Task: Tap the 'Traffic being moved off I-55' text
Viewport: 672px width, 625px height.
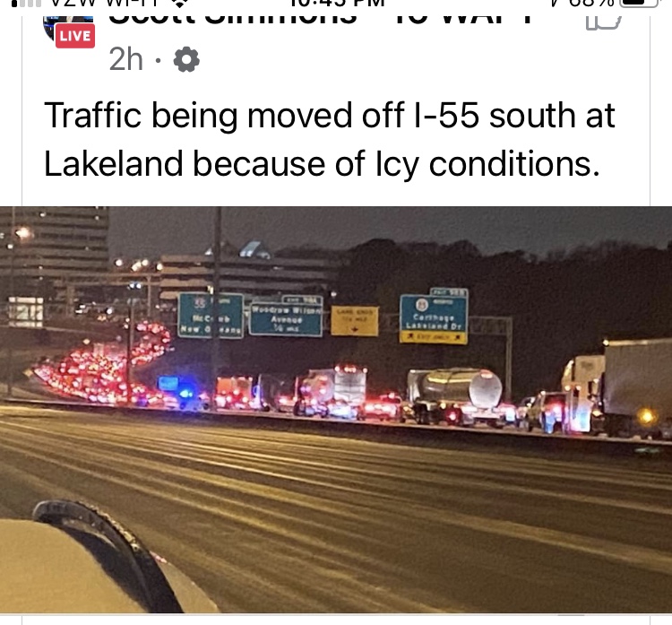Action: [x=329, y=116]
